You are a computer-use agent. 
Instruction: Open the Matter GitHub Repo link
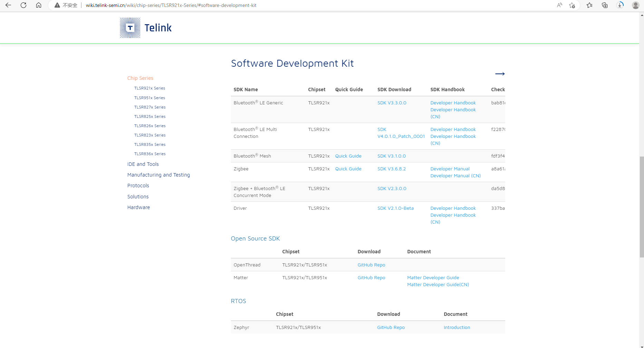371,278
